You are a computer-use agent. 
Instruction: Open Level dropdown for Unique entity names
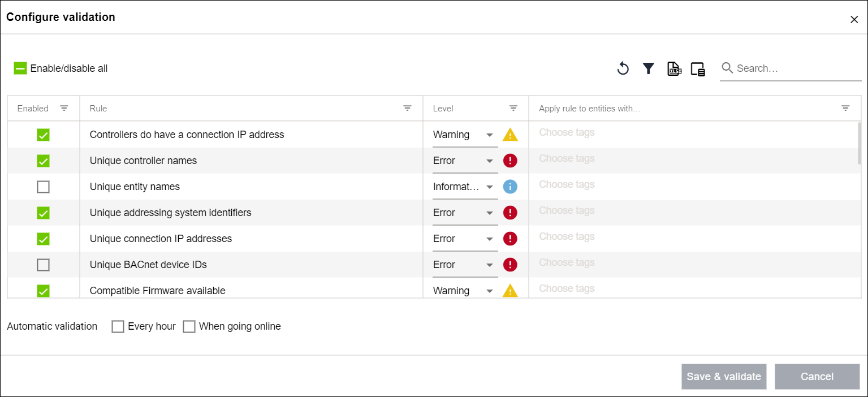(465, 187)
